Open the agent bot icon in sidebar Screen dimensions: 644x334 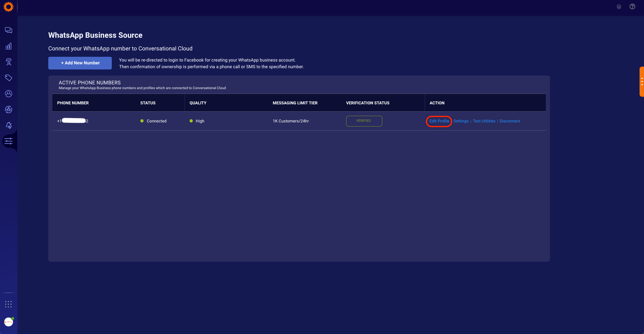tap(9, 62)
